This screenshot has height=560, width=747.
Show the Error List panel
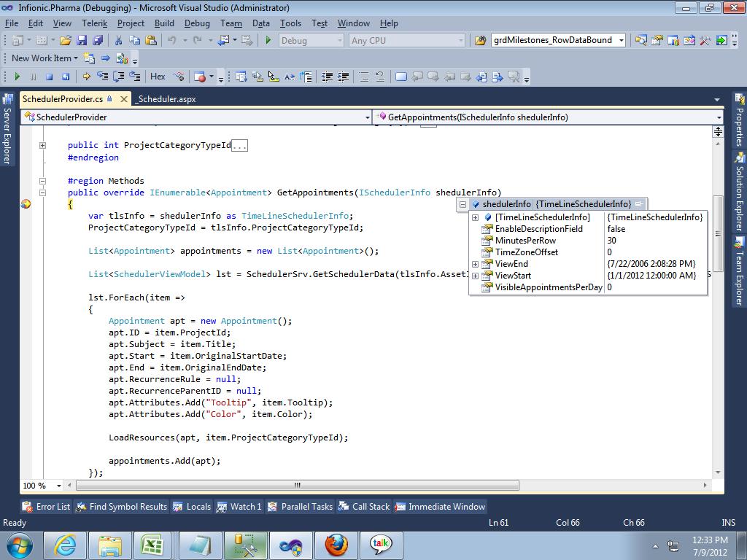click(47, 507)
